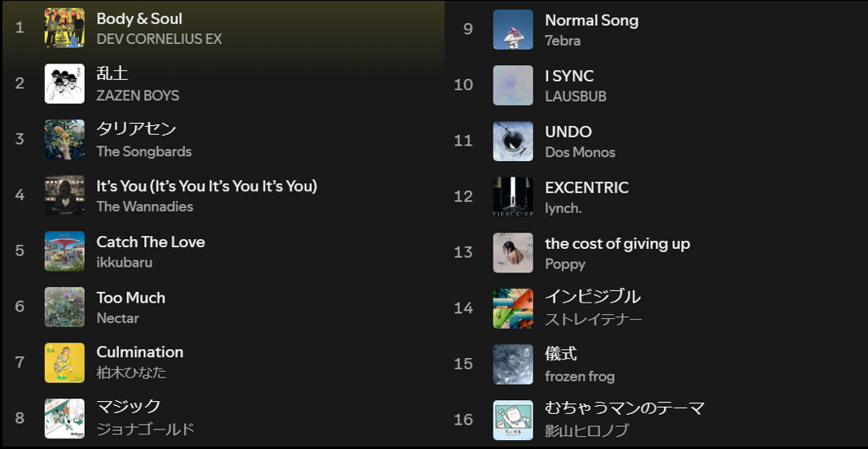Open Body & Soul album cover thumbnail
Screen dimensions: 868x449
[x=65, y=28]
